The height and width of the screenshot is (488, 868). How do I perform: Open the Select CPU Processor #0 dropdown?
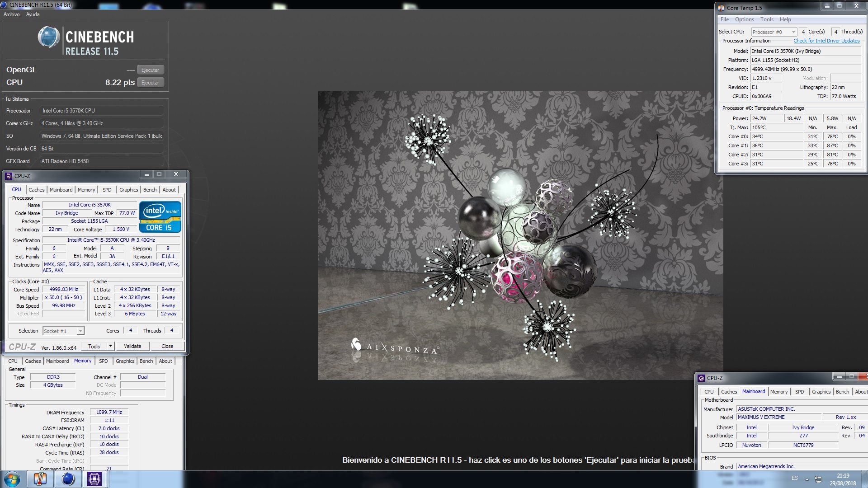[x=774, y=32]
